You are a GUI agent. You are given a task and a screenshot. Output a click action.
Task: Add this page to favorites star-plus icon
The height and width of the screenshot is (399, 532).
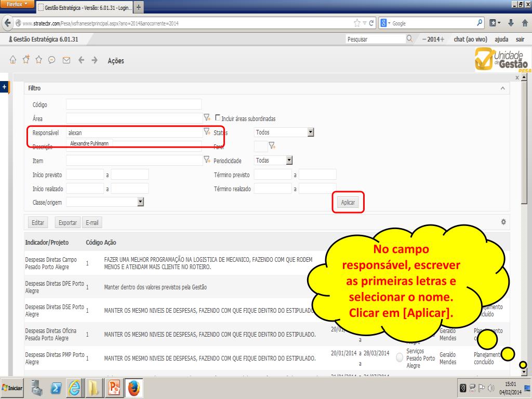(26, 59)
